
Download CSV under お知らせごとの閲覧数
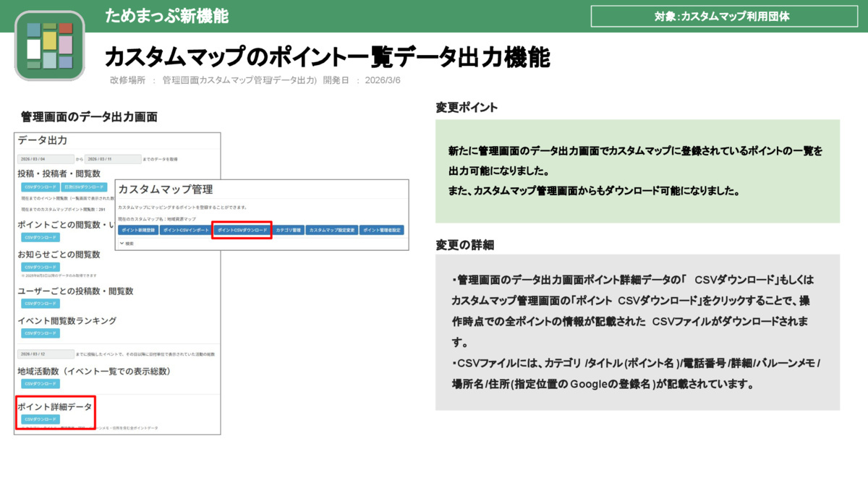click(40, 267)
